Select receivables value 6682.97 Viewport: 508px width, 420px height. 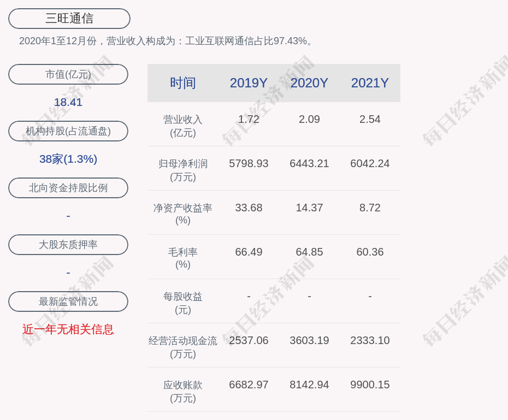[249, 384]
